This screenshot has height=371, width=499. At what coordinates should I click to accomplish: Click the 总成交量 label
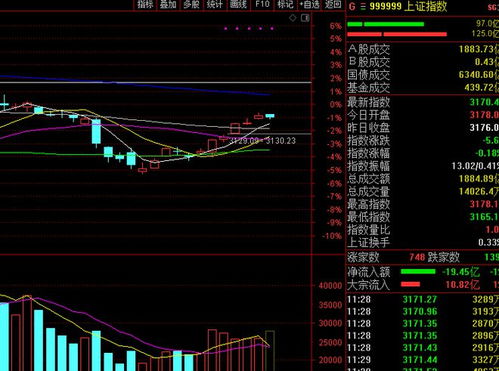point(369,191)
